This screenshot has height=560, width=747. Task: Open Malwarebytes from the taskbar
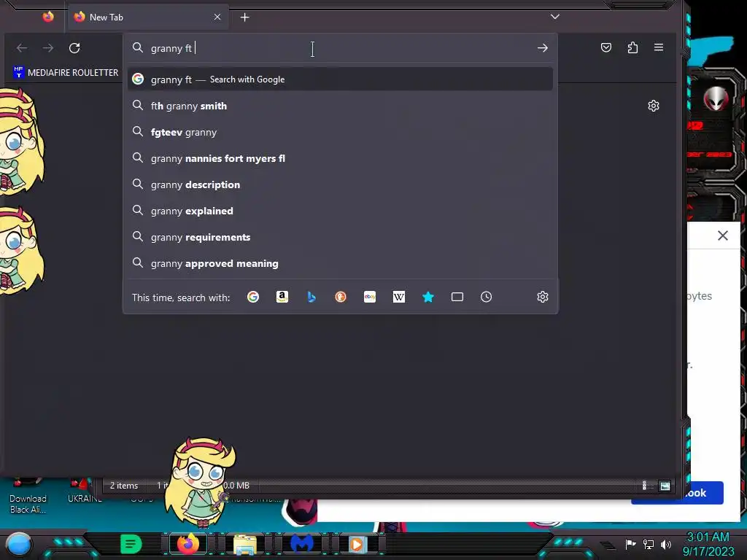coord(301,544)
